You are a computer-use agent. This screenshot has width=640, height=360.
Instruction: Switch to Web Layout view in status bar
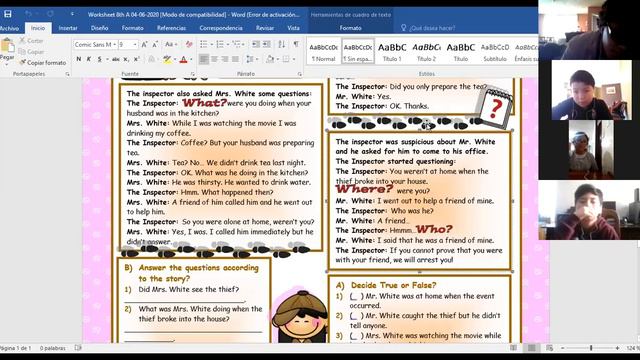click(x=549, y=348)
